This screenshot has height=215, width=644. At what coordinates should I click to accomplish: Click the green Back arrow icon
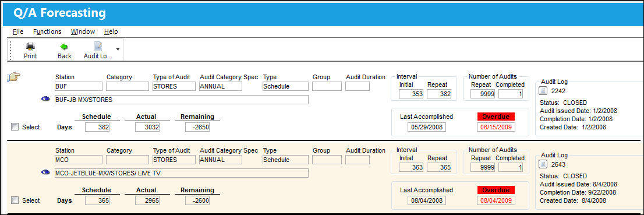[64, 47]
